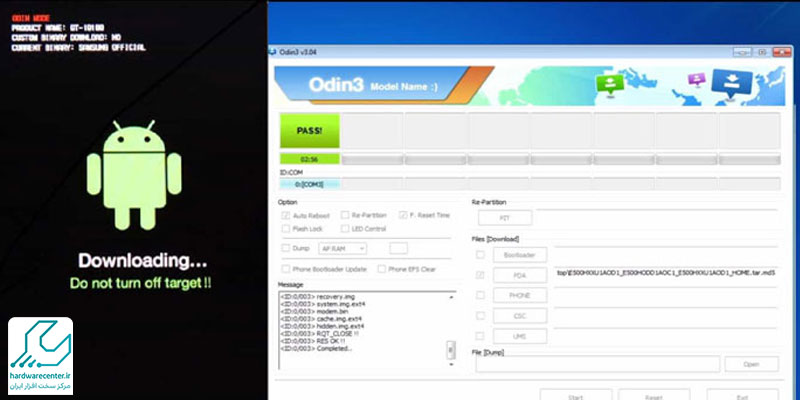The image size is (800, 400).
Task: Toggle F. Reset Time checkbox
Action: pos(403,215)
